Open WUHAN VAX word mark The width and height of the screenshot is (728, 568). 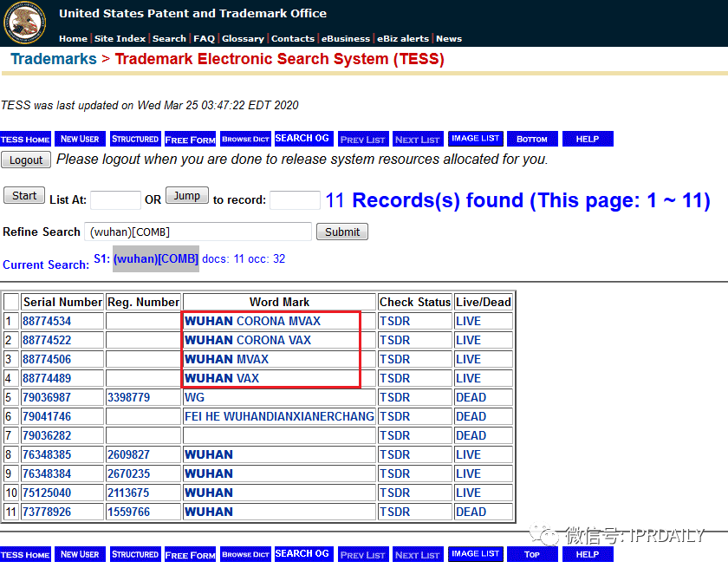pos(222,378)
